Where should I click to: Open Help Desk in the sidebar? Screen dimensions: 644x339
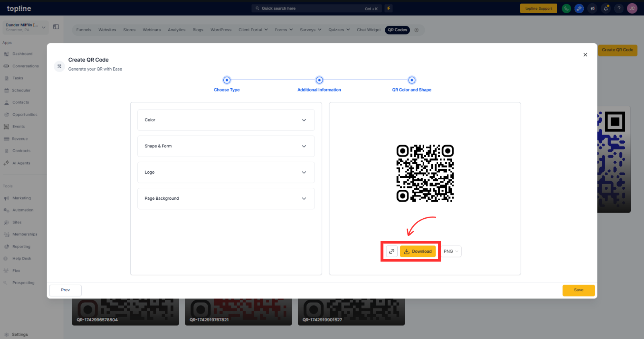point(22,259)
